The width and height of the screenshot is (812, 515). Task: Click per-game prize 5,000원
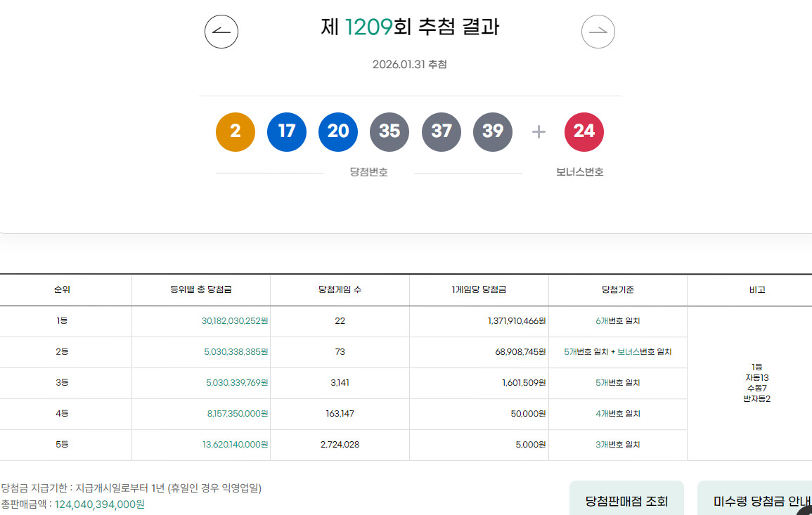click(531, 445)
